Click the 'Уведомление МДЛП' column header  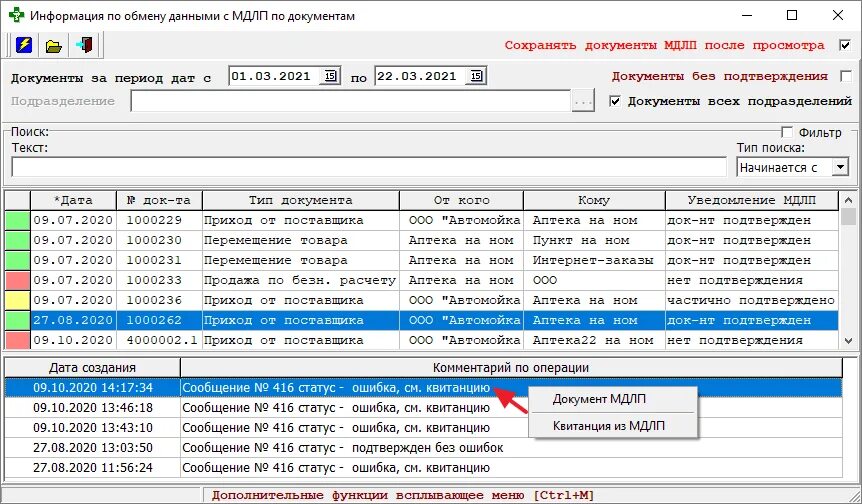(752, 201)
